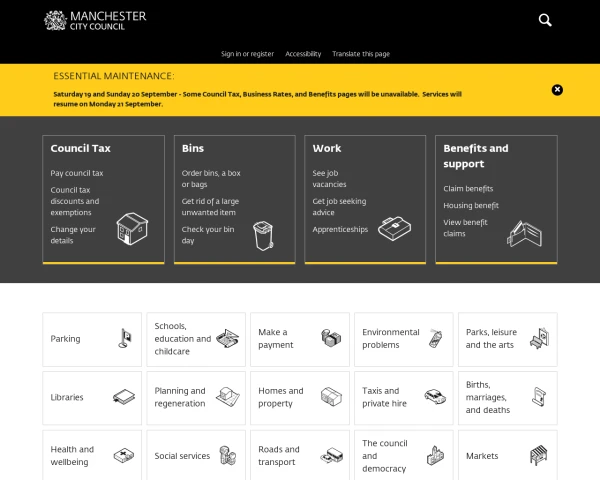Click the wallet icon in Benefits

pos(525,234)
